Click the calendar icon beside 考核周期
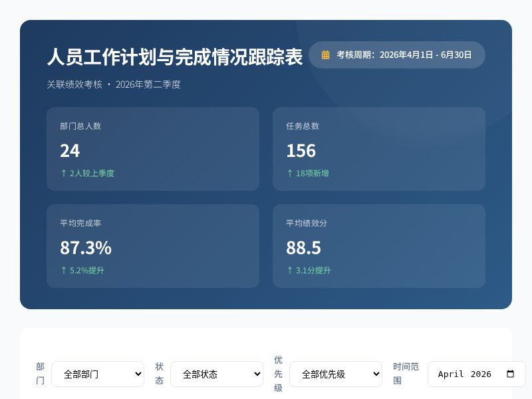532x399 pixels. point(325,55)
